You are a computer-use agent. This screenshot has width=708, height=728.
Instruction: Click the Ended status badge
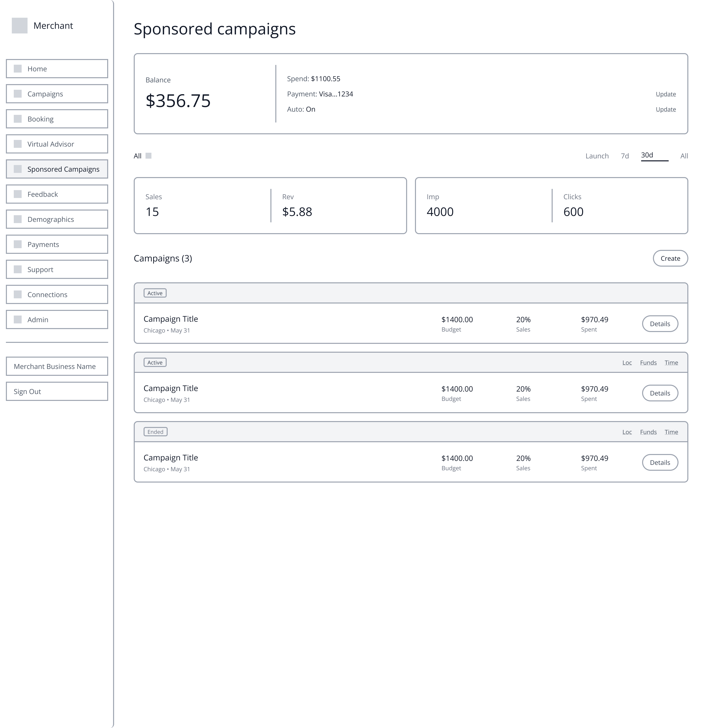click(x=155, y=432)
